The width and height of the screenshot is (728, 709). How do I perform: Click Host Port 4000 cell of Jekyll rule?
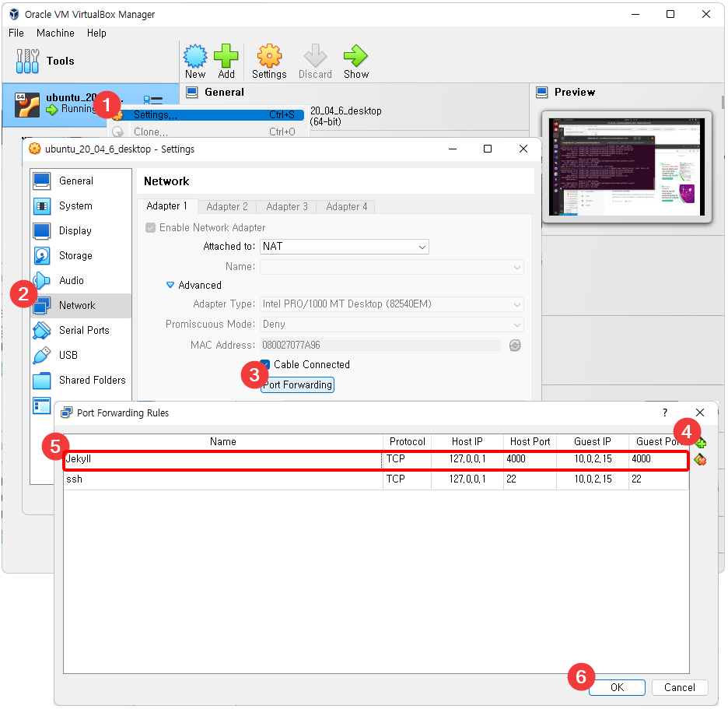click(x=530, y=459)
